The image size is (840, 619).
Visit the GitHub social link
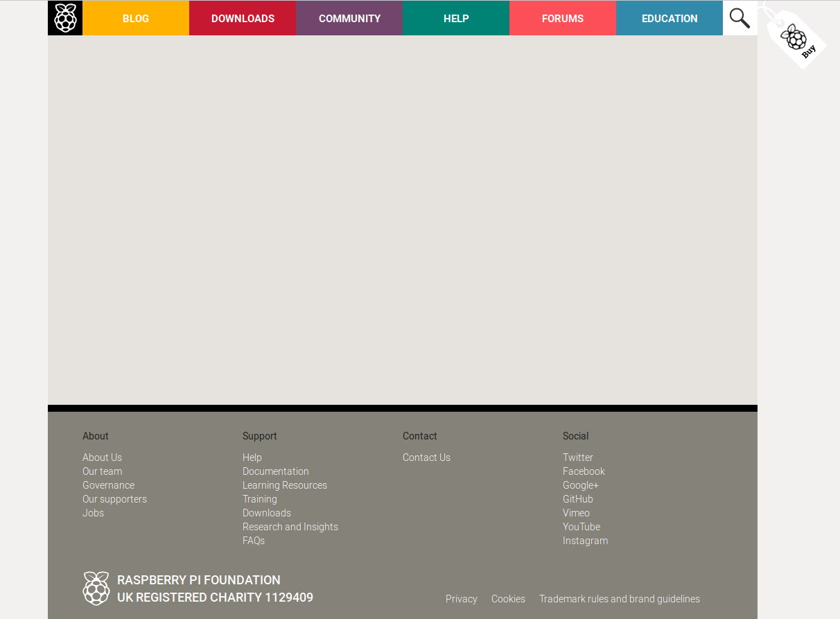click(577, 499)
